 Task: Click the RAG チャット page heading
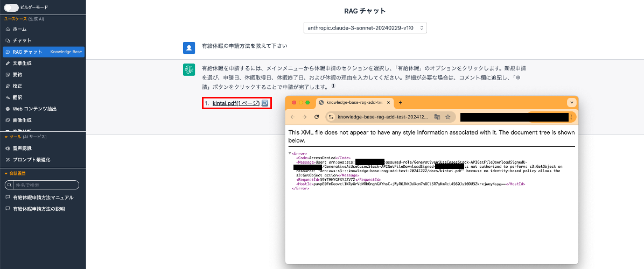[365, 11]
